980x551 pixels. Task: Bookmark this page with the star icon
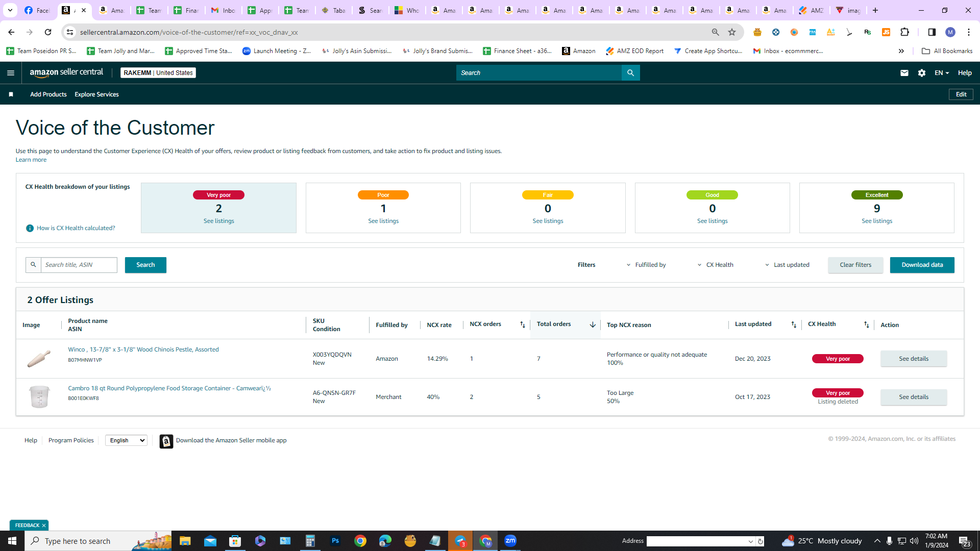[x=732, y=32]
